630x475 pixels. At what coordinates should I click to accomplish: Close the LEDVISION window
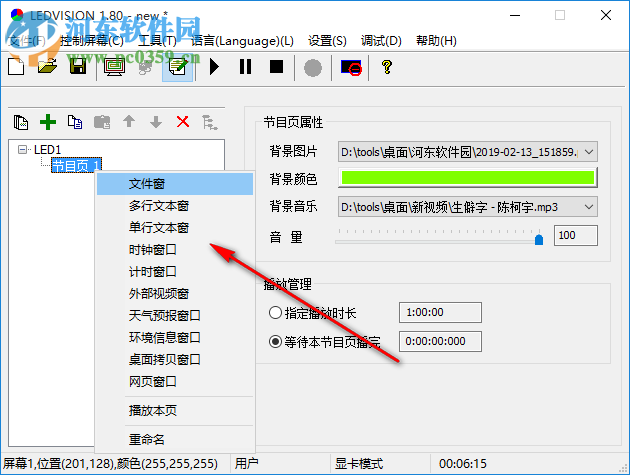[x=605, y=15]
